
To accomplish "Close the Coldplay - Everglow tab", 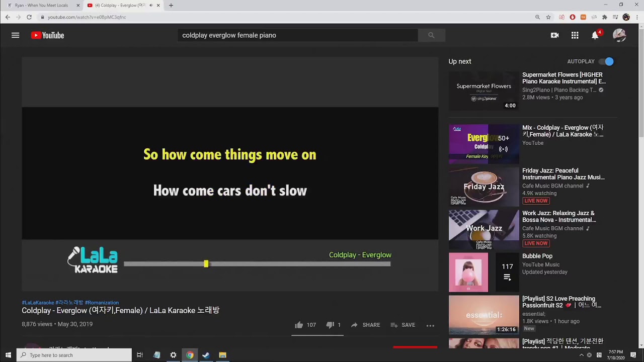I will click(x=158, y=5).
